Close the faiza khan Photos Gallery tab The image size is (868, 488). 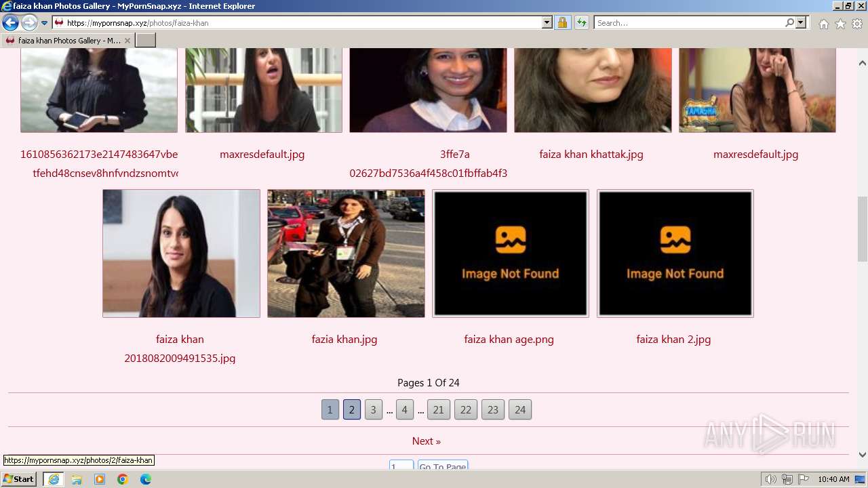(127, 41)
